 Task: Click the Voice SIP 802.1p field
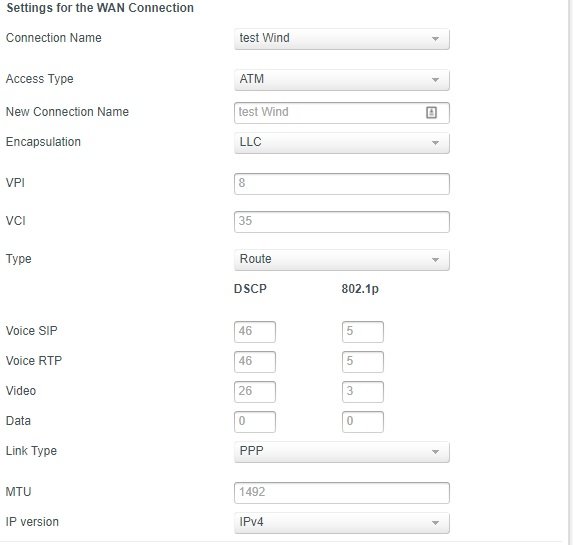pyautogui.click(x=363, y=332)
